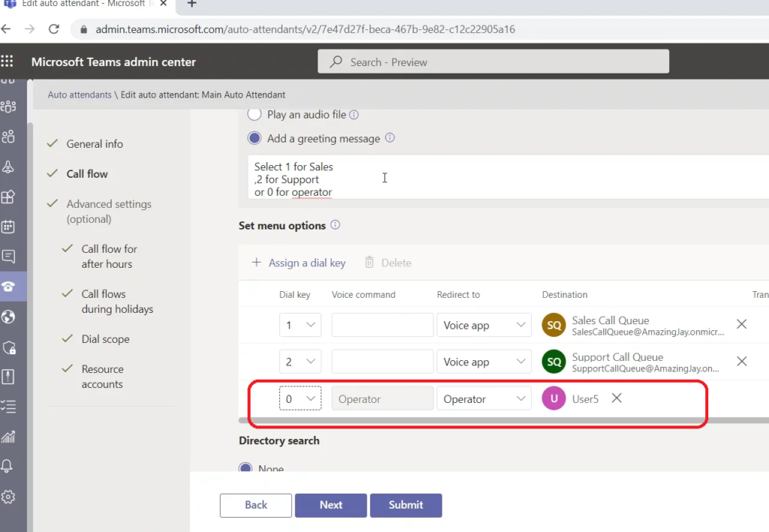Open the Voice phone icon in sidebar
Viewport: 769px width, 532px height.
tap(9, 287)
